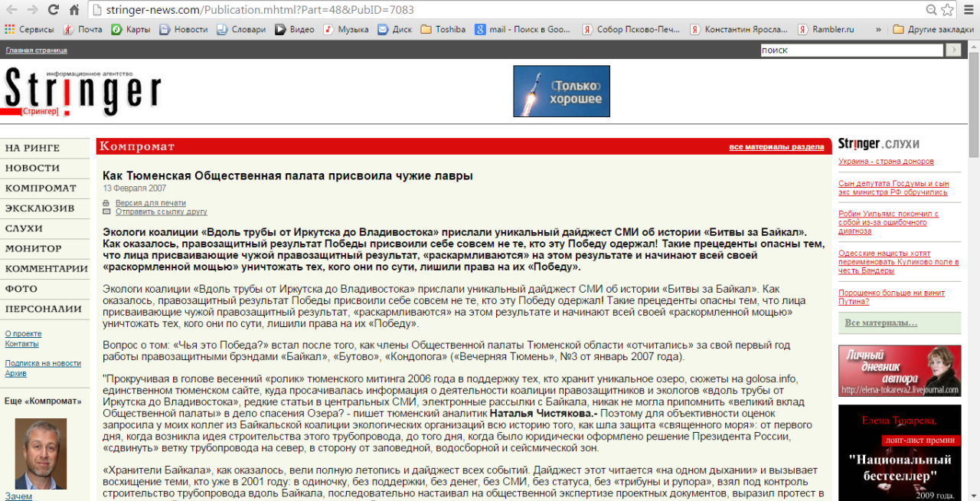Open the Контакты link
Image resolution: width=980 pixels, height=501 pixels.
(22, 344)
